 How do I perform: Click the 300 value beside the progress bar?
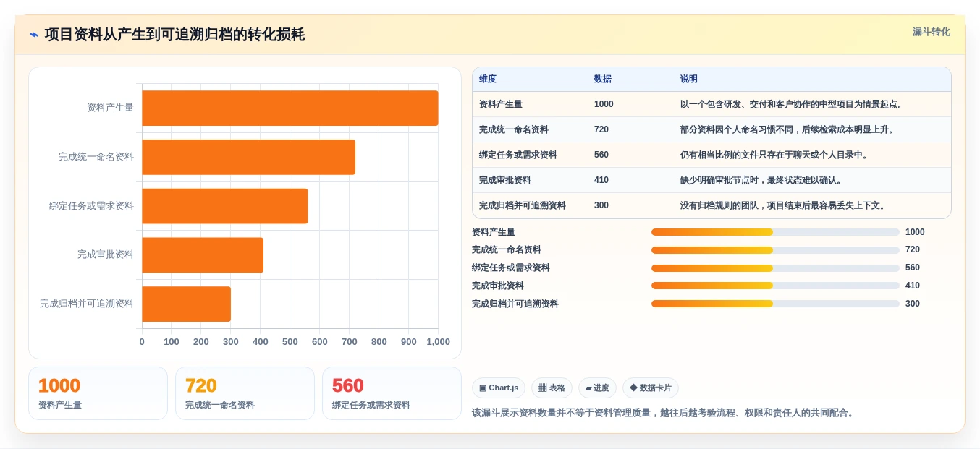(913, 304)
